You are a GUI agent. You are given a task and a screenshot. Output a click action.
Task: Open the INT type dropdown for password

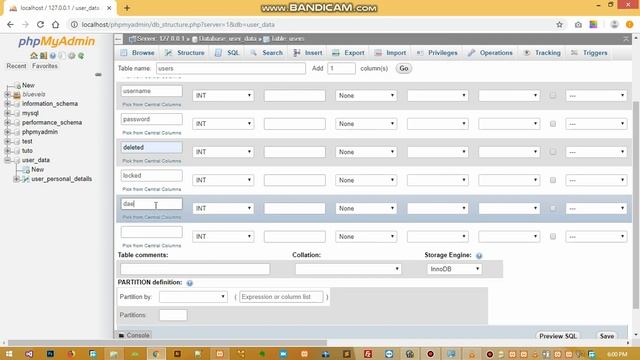click(x=223, y=124)
